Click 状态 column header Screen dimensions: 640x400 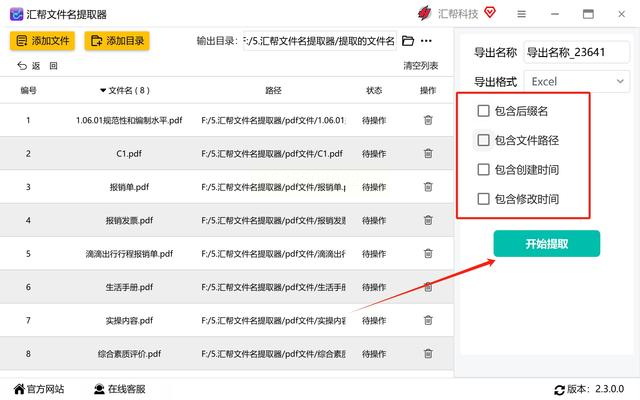click(374, 90)
